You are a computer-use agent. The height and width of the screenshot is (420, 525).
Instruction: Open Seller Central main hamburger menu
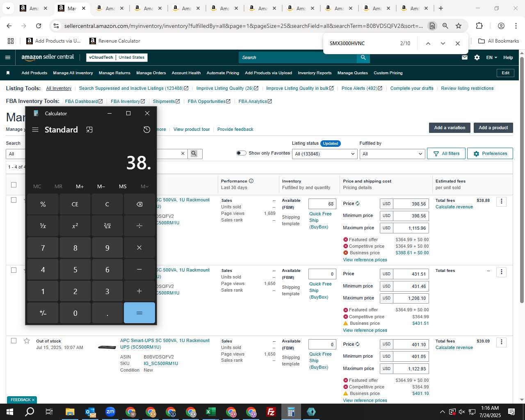coord(8,57)
